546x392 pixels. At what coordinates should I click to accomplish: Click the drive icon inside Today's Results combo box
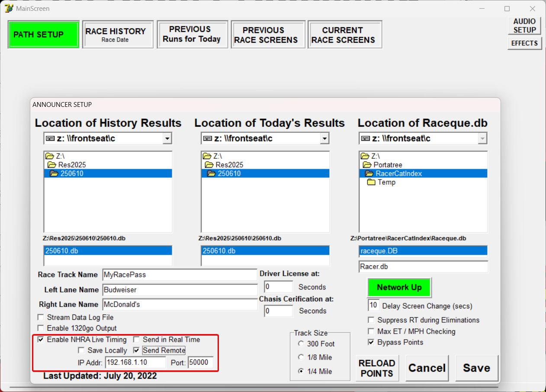(x=208, y=138)
